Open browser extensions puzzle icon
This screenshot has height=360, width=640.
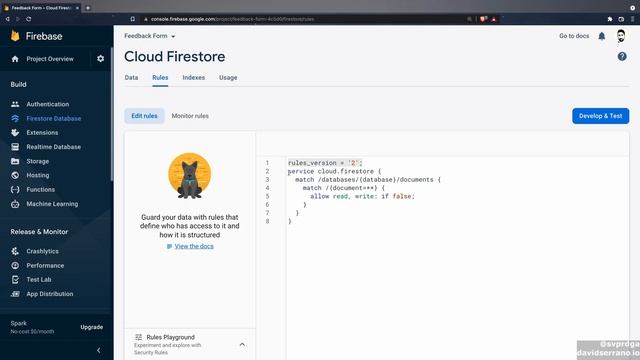pyautogui.click(x=610, y=19)
